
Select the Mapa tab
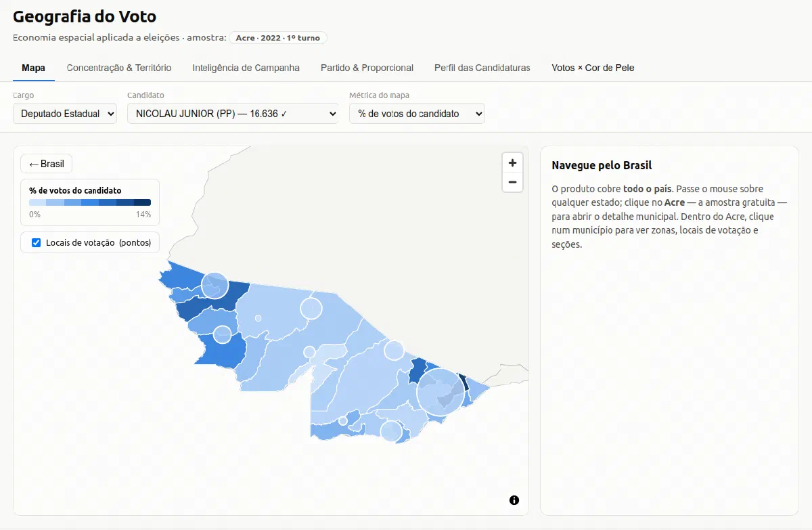[34, 68]
